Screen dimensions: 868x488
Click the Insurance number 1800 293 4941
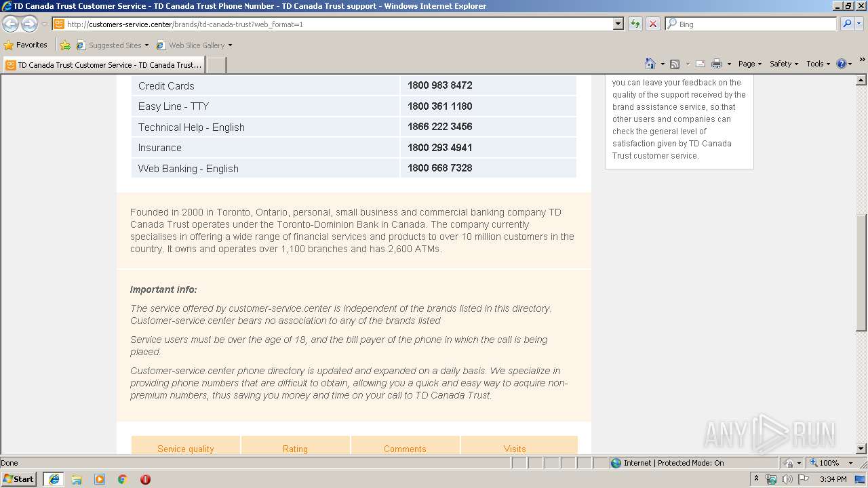(x=439, y=148)
